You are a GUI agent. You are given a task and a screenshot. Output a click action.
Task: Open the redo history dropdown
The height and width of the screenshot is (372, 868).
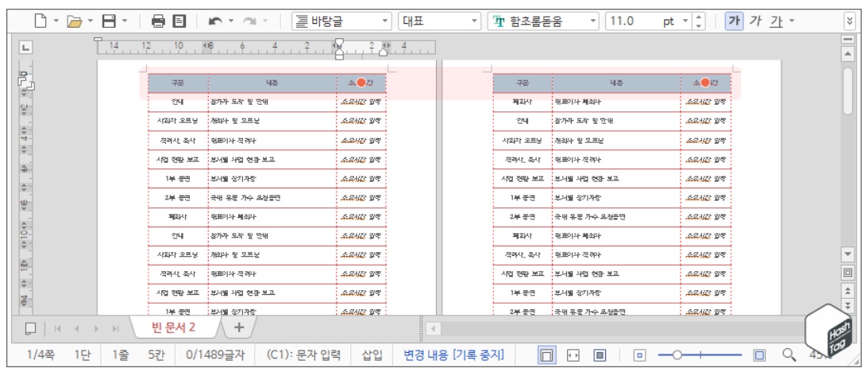click(265, 21)
